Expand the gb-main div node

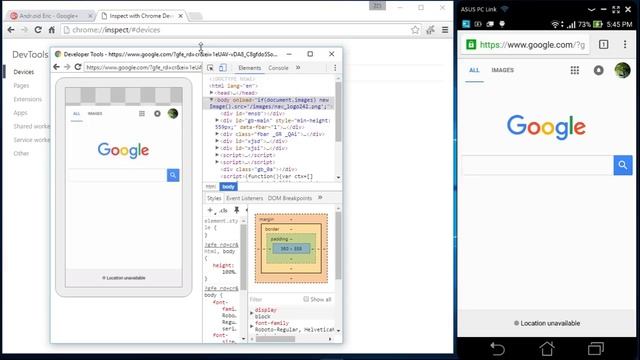217,120
